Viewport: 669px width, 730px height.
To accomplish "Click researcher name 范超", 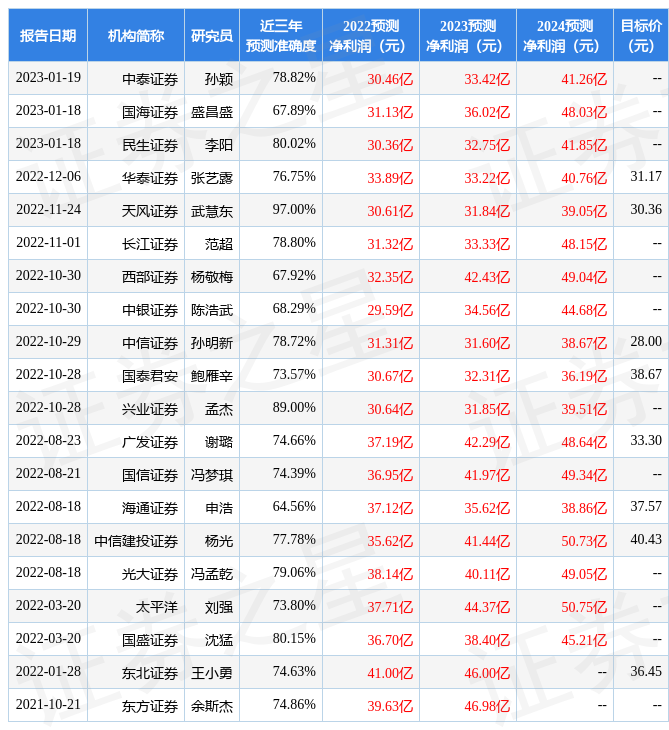I will click(219, 244).
